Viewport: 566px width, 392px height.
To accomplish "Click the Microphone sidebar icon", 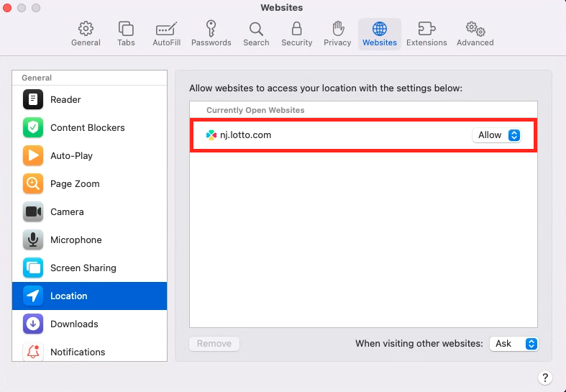I will (33, 240).
